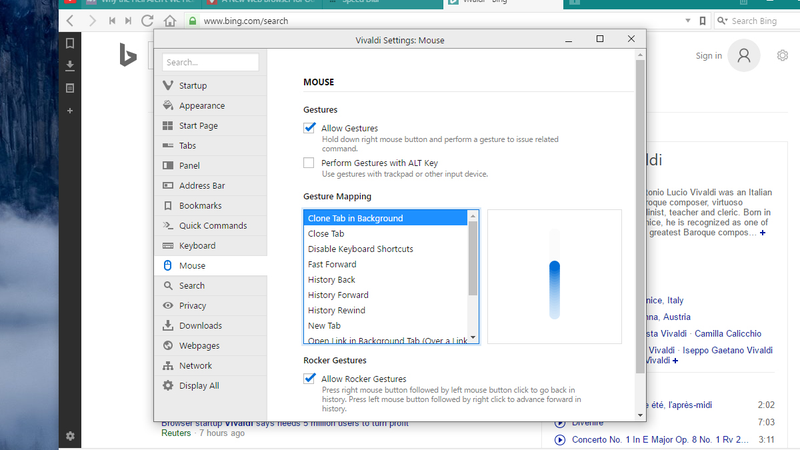Open the Downloads side panel
This screenshot has height=450, width=800.
coord(70,66)
